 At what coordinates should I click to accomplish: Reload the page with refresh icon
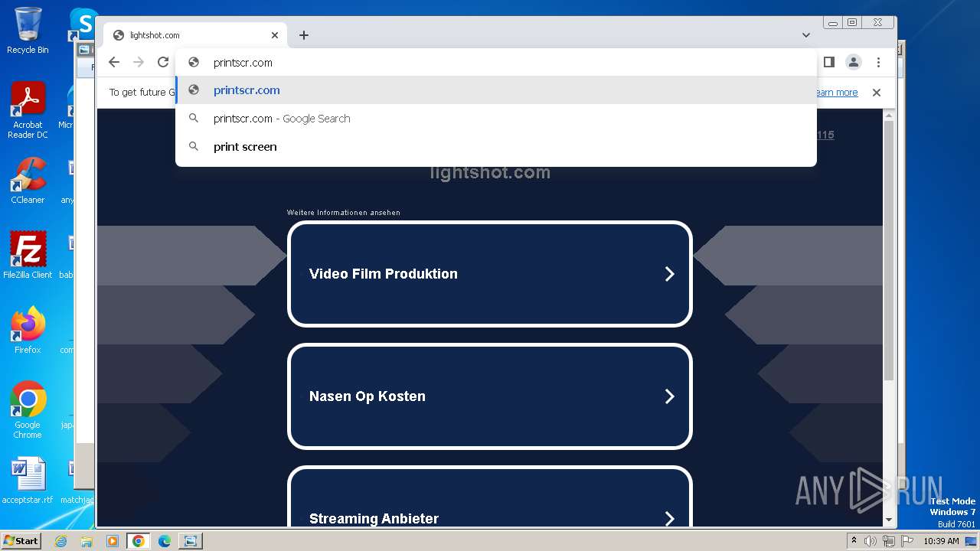point(162,63)
